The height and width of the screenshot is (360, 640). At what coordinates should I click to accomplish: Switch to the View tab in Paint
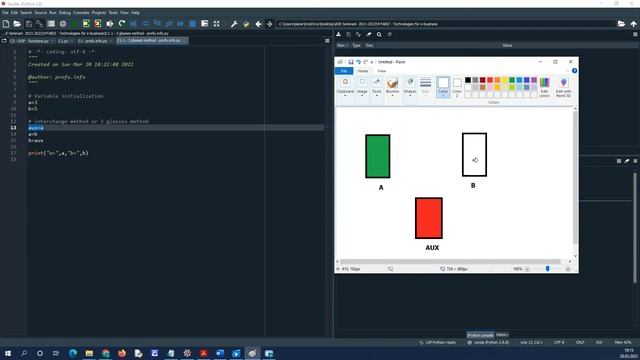382,71
